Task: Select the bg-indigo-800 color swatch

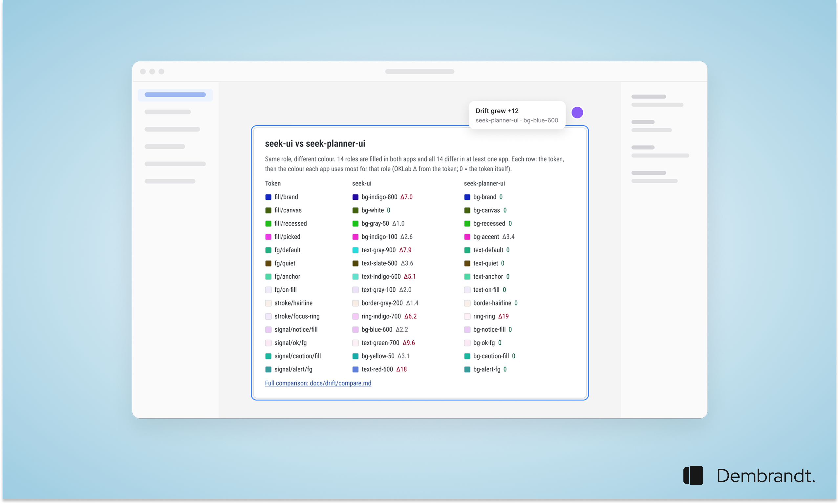Action: coord(355,197)
